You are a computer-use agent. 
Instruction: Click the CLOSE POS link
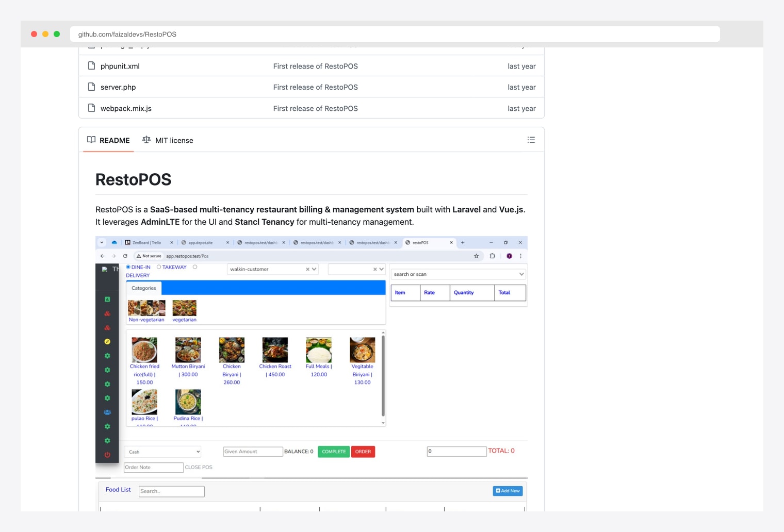pyautogui.click(x=199, y=468)
